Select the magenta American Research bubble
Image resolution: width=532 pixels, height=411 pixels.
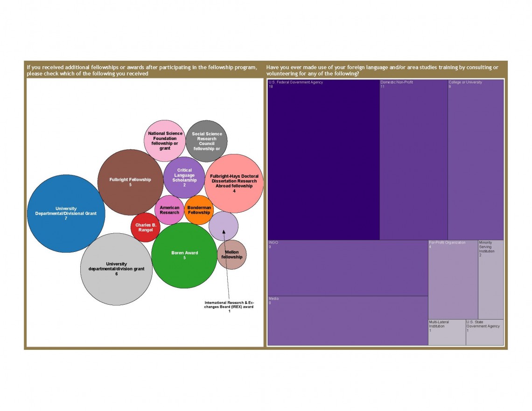(x=169, y=210)
